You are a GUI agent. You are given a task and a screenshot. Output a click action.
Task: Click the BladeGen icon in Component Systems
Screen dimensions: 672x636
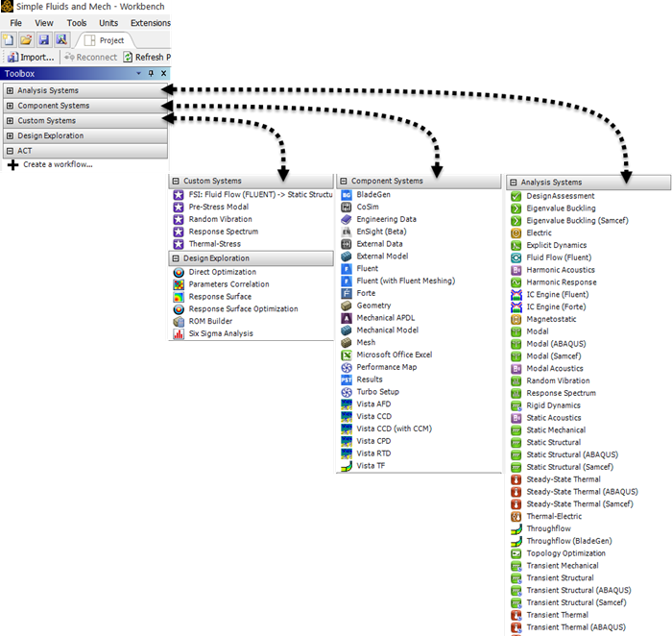[x=347, y=195]
